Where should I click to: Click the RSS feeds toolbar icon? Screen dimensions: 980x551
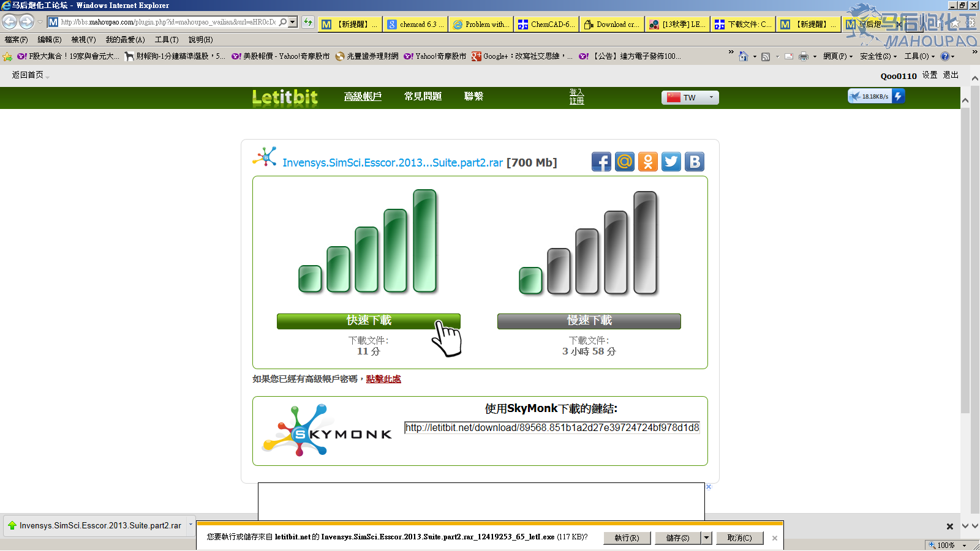[765, 56]
